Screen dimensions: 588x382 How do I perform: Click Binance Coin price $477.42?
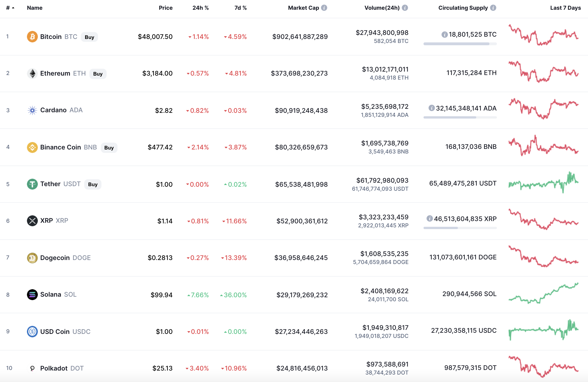[x=160, y=147]
